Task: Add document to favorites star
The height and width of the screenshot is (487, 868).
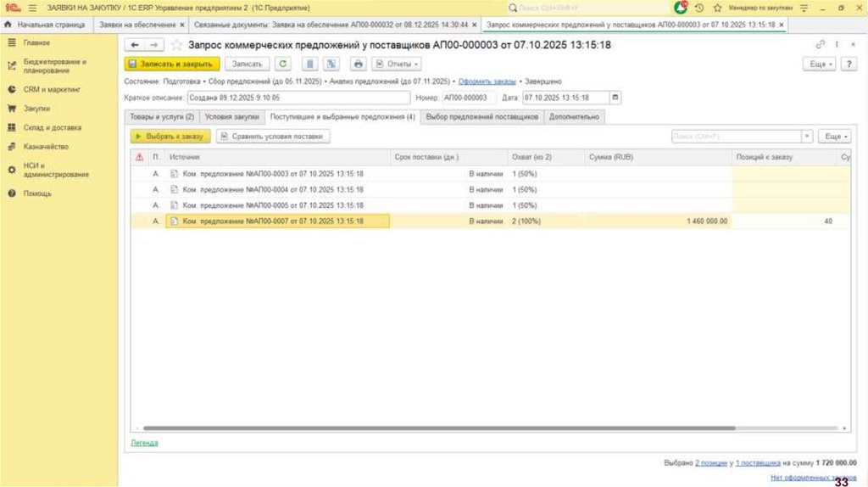Action: pyautogui.click(x=176, y=45)
